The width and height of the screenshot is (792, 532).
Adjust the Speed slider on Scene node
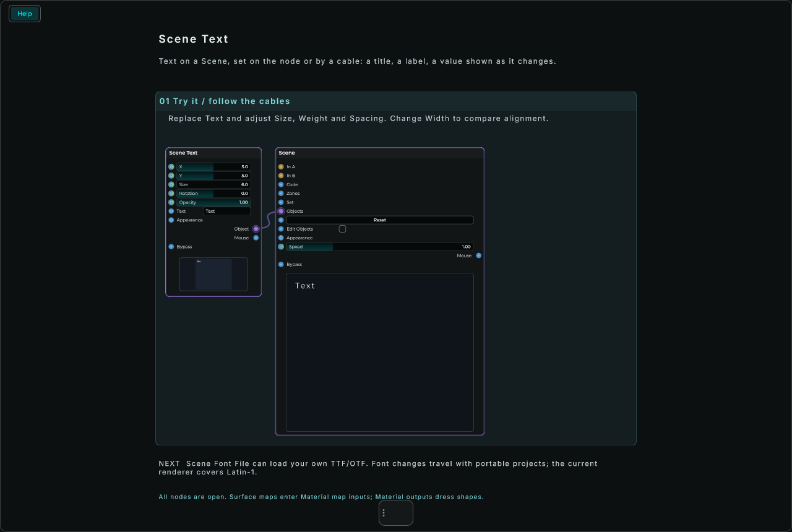coord(380,247)
